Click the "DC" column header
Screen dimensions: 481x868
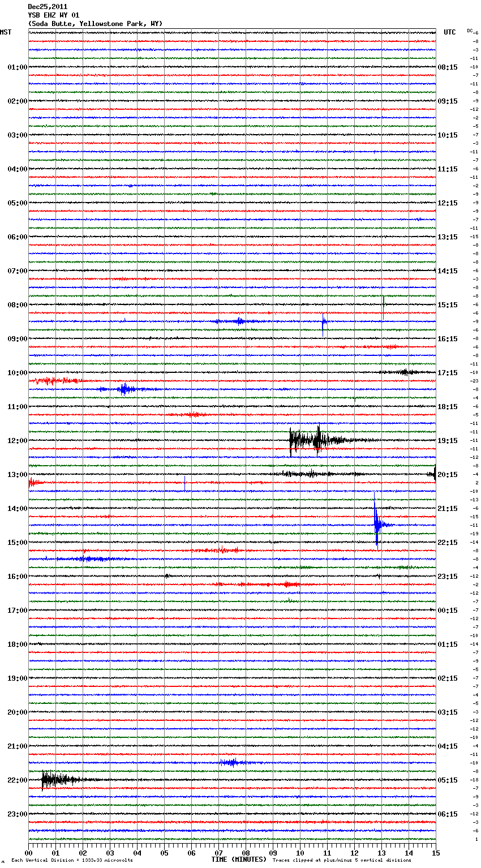tap(470, 31)
